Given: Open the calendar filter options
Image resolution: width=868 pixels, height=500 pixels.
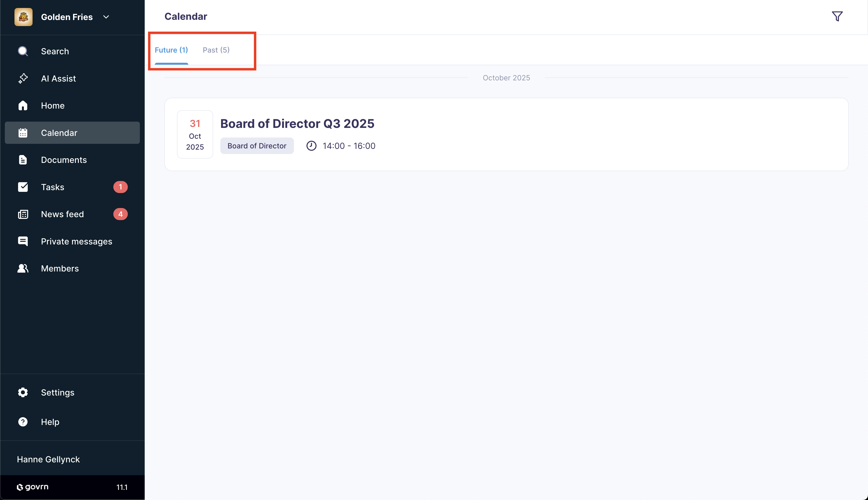Looking at the screenshot, I should [837, 16].
